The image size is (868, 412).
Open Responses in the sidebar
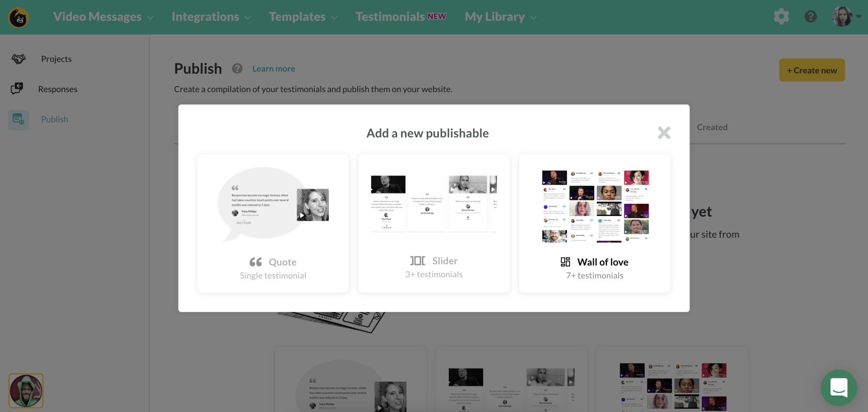tap(58, 89)
